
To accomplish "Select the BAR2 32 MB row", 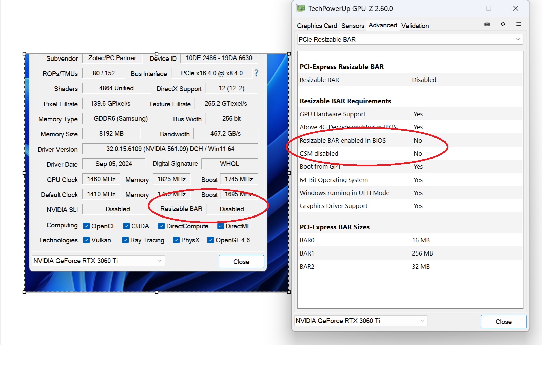I will [x=410, y=266].
